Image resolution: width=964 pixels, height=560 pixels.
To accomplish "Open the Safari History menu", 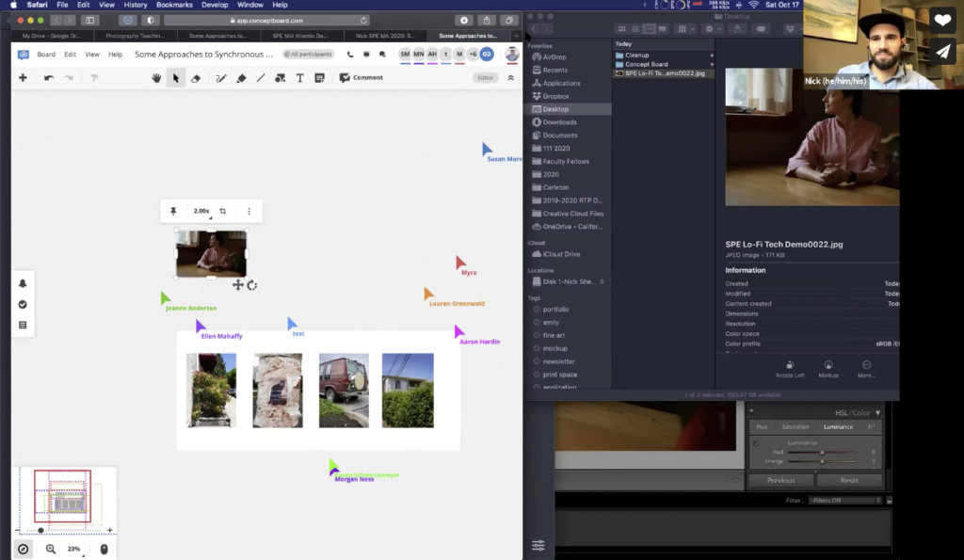I will tap(136, 5).
